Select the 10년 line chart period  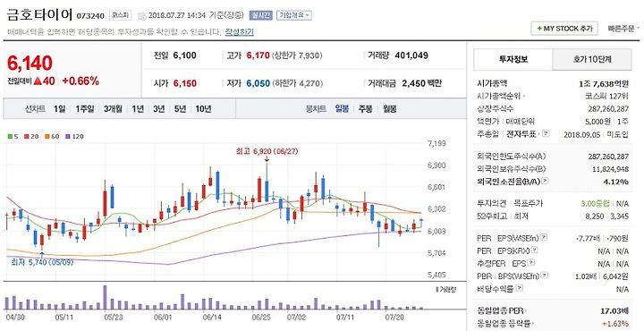pos(203,109)
